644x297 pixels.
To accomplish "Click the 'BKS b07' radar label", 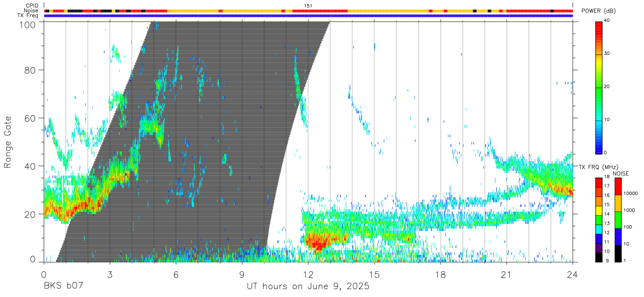I will click(63, 287).
